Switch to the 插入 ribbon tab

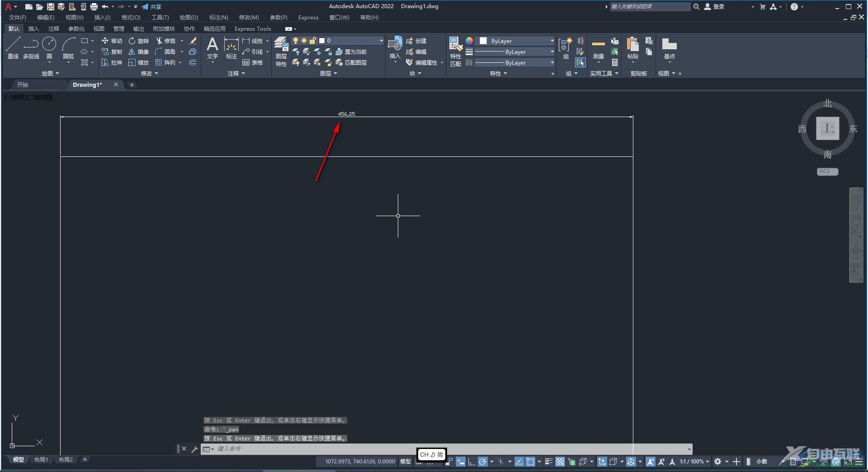33,28
